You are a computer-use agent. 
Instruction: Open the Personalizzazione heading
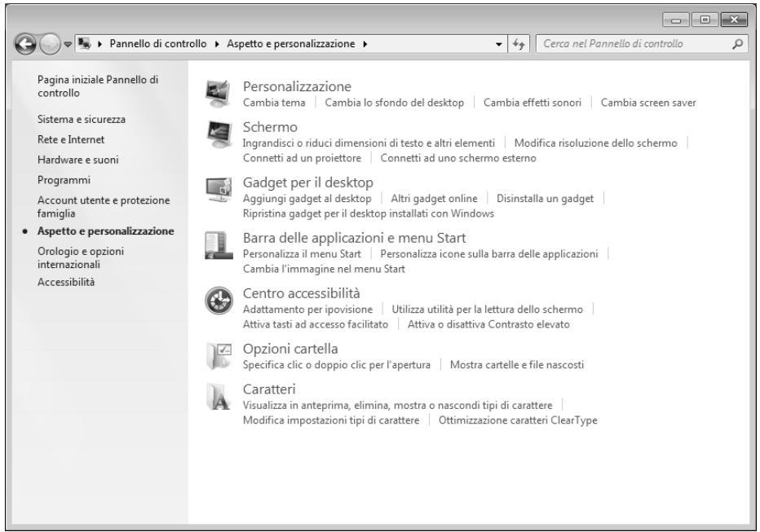(297, 86)
